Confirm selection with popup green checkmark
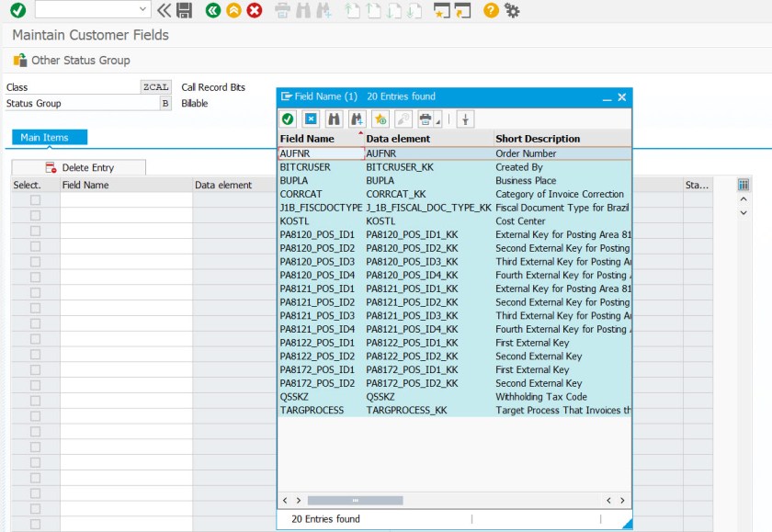The height and width of the screenshot is (532, 772). click(x=288, y=119)
